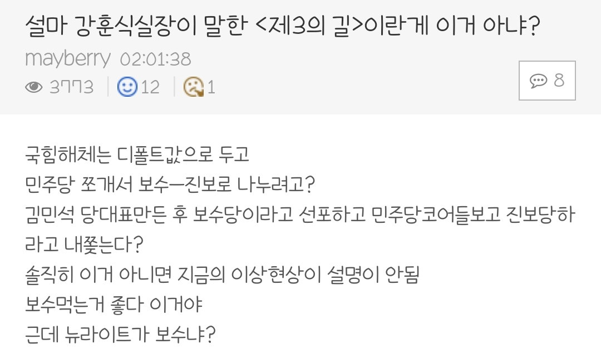Click the like count 12
Viewport: 601px width, 364px height.
click(x=150, y=87)
